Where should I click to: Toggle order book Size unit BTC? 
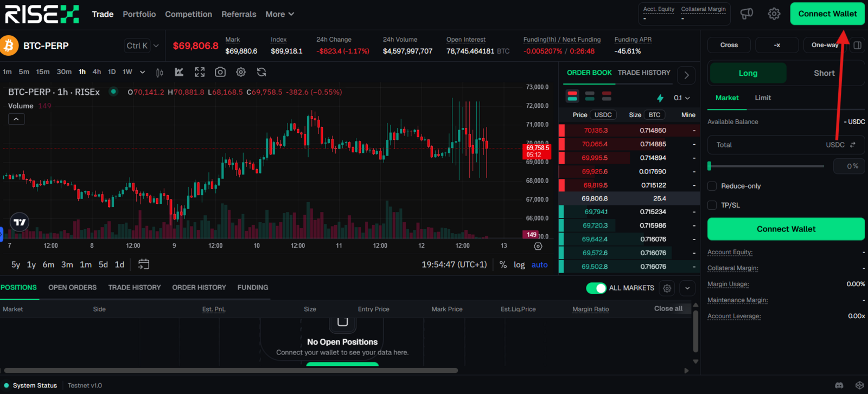click(x=654, y=115)
